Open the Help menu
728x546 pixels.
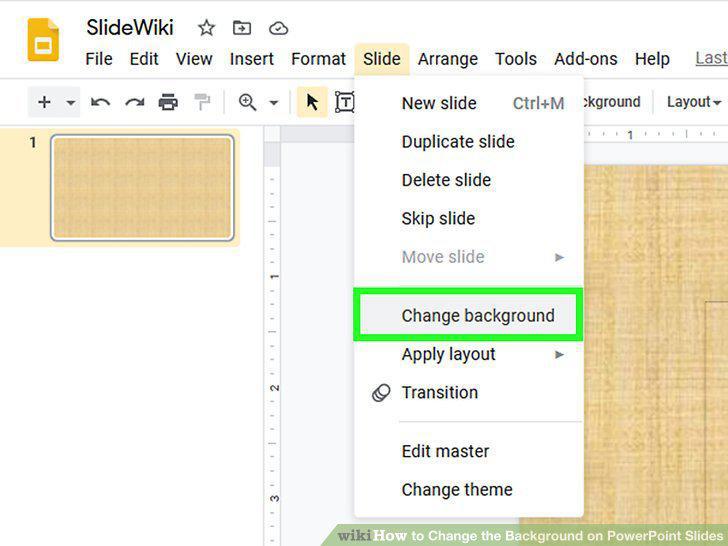[x=652, y=59]
